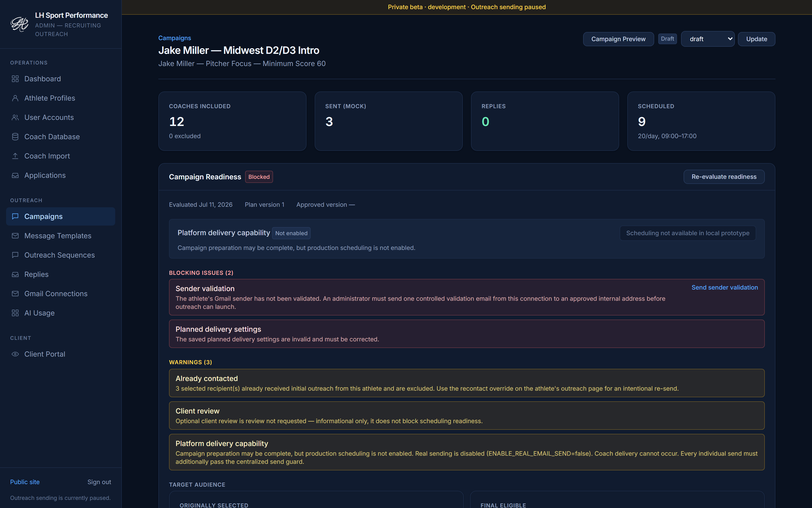Click Sign out

point(99,482)
